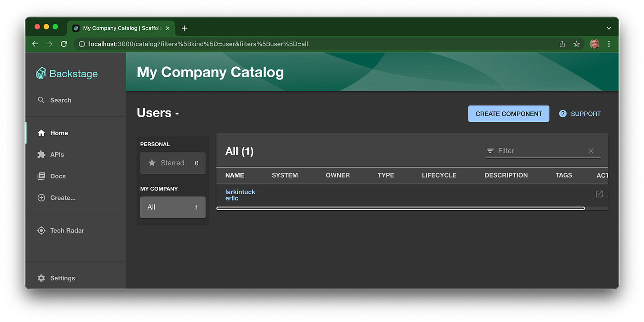Click the open-in-new icon in larkintuckerllc row
Image resolution: width=644 pixels, height=322 pixels.
599,194
